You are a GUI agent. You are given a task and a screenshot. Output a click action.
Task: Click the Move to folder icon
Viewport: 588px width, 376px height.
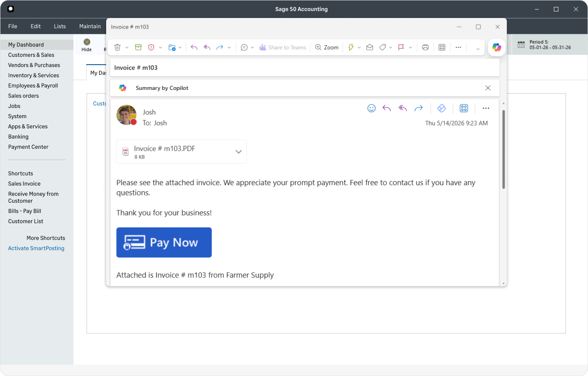pyautogui.click(x=172, y=47)
